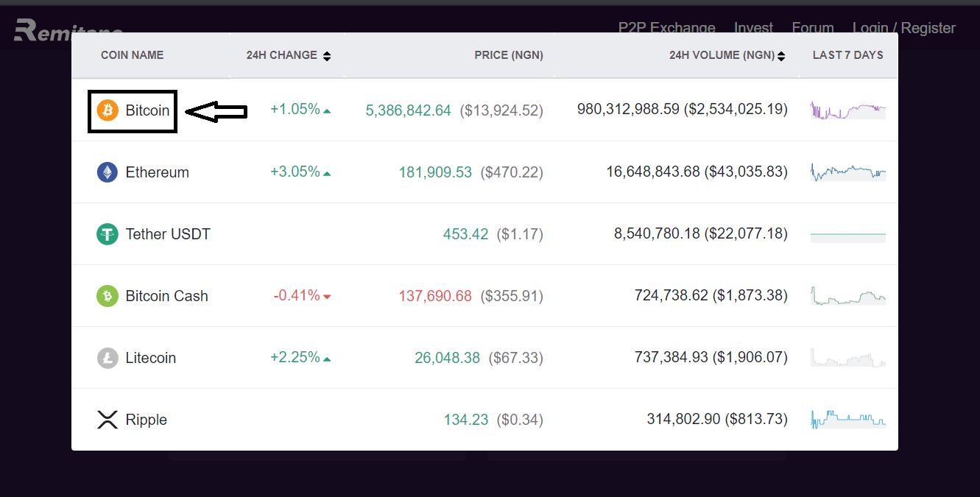This screenshot has height=497, width=980.
Task: Click the Ripple X logo icon
Action: pyautogui.click(x=107, y=420)
